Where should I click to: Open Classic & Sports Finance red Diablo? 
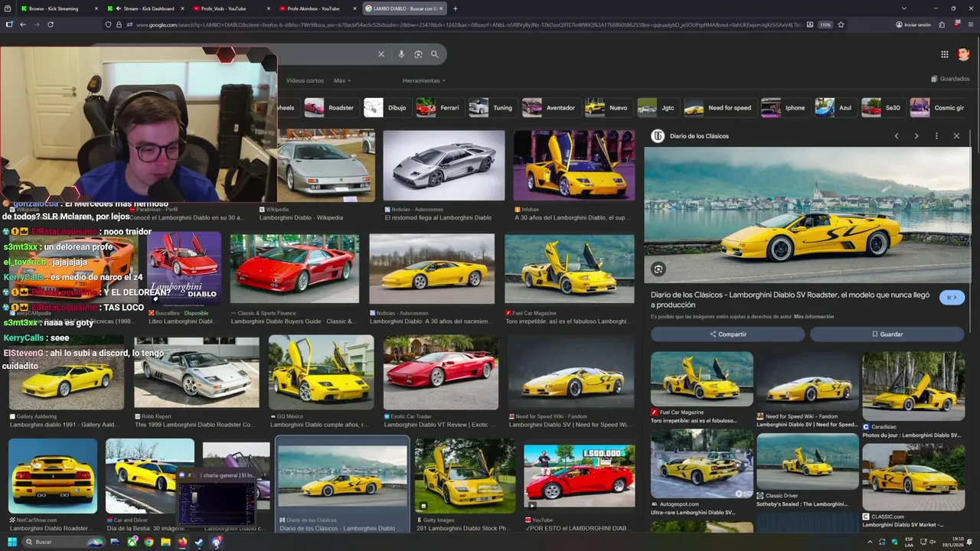[295, 269]
